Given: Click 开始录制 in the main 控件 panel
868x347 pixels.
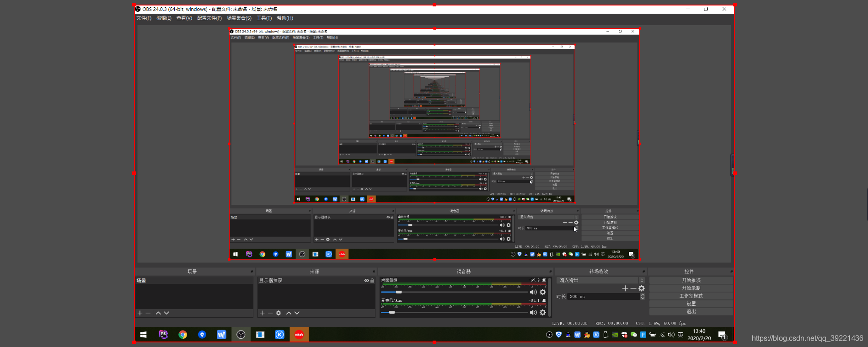Looking at the screenshot, I should 691,288.
